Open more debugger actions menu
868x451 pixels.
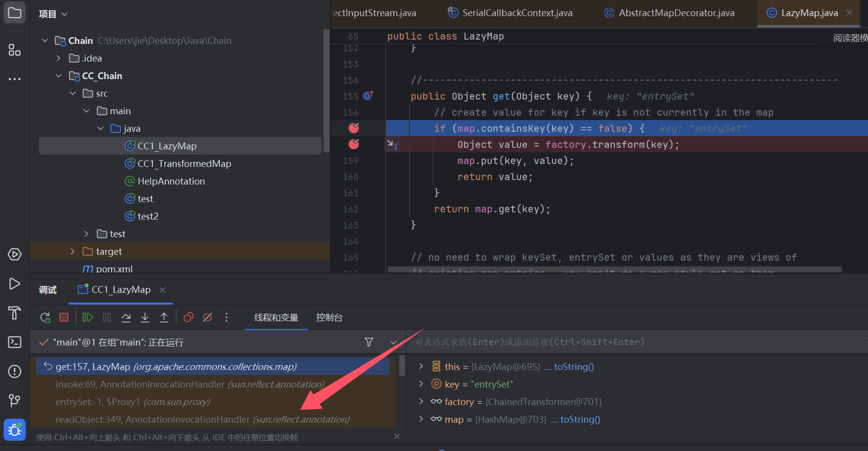click(x=227, y=318)
